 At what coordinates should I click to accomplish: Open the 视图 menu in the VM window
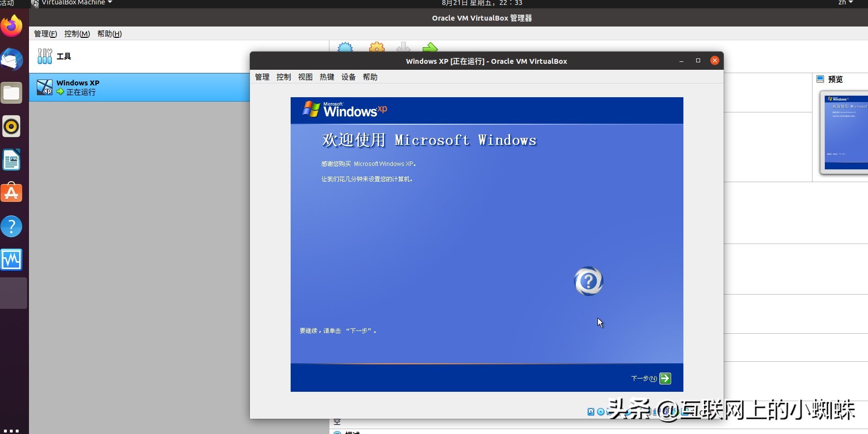(x=305, y=77)
